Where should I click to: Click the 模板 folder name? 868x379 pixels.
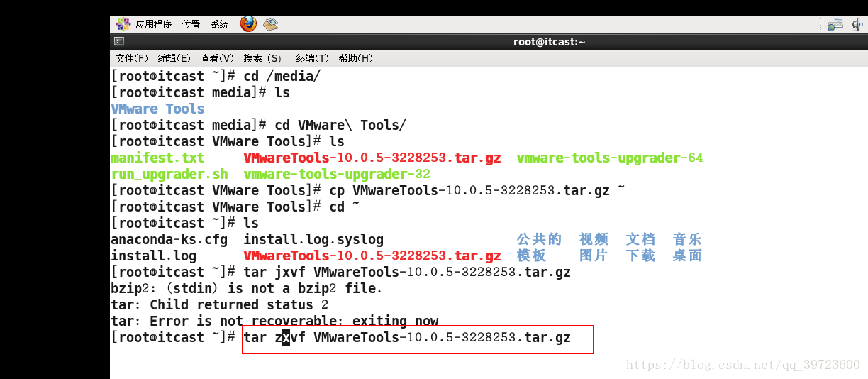click(531, 256)
